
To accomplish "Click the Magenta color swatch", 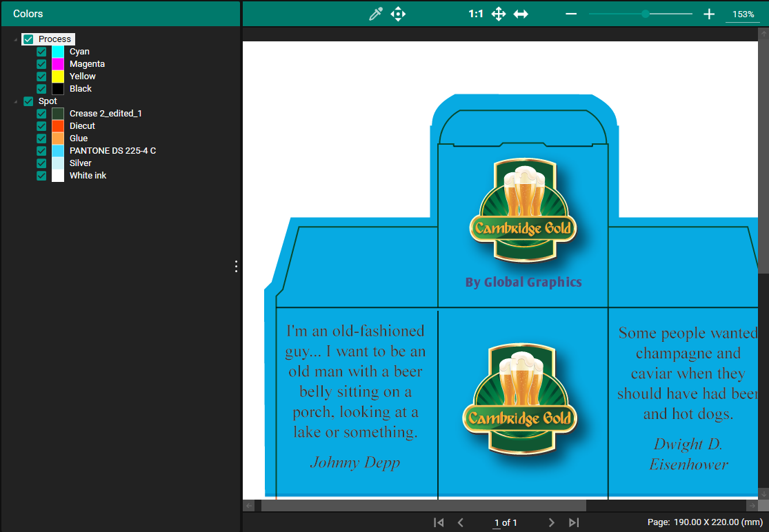I will pyautogui.click(x=58, y=64).
